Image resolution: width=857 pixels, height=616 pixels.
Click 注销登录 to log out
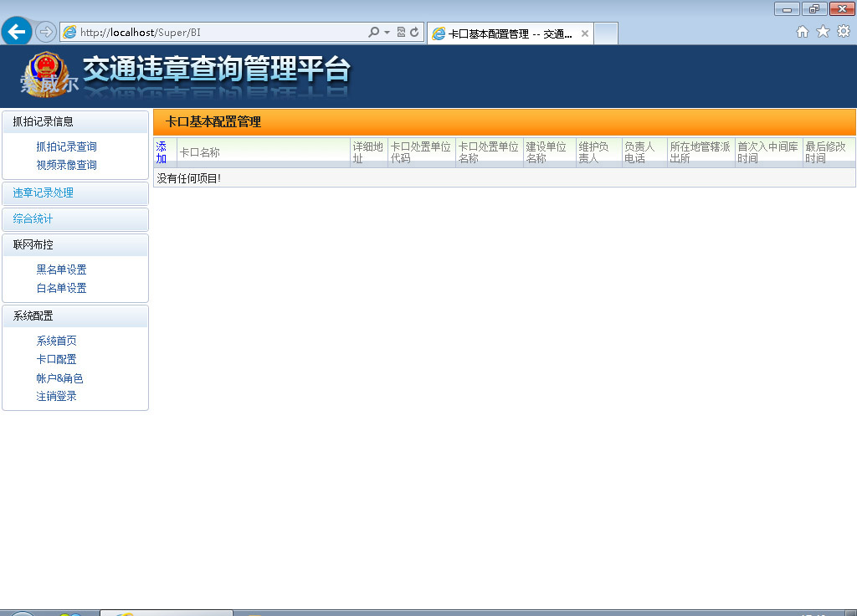[57, 396]
